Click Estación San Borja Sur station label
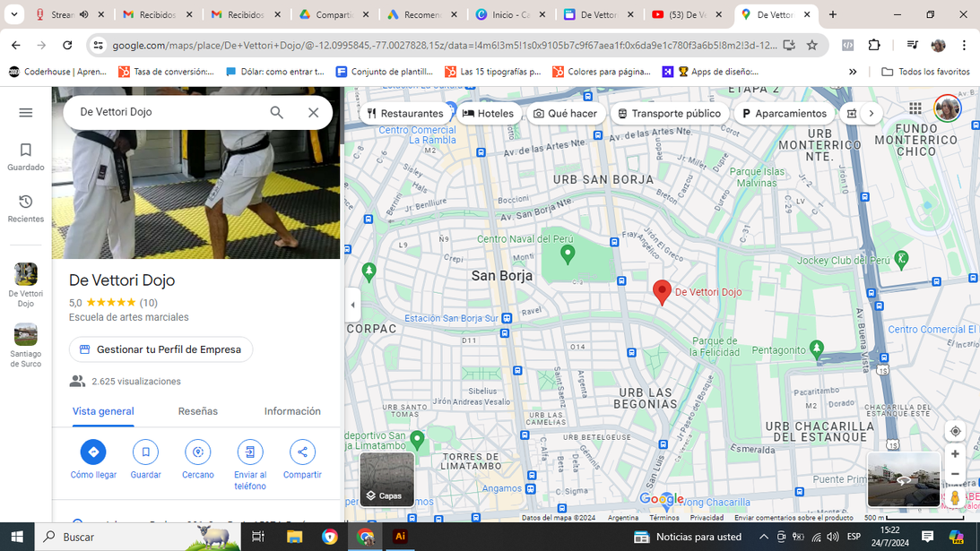This screenshot has width=980, height=551. click(451, 318)
